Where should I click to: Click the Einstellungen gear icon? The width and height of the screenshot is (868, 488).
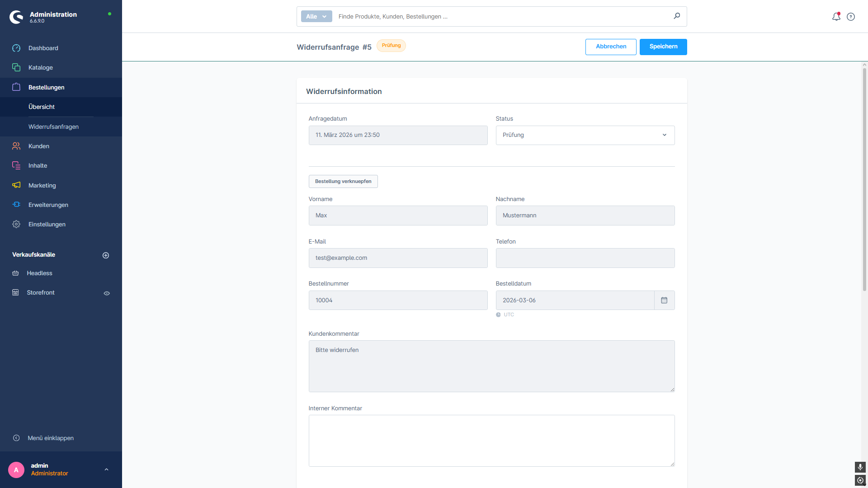pyautogui.click(x=16, y=225)
